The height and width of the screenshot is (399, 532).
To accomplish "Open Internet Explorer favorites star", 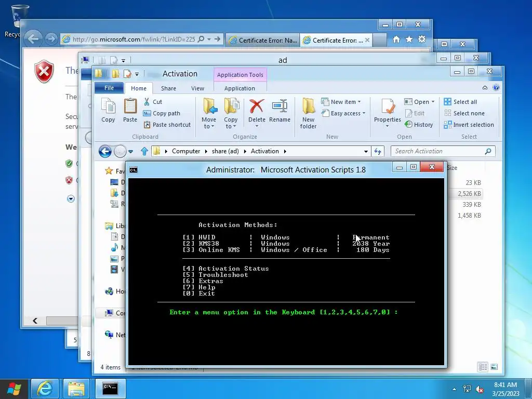I will pyautogui.click(x=409, y=39).
